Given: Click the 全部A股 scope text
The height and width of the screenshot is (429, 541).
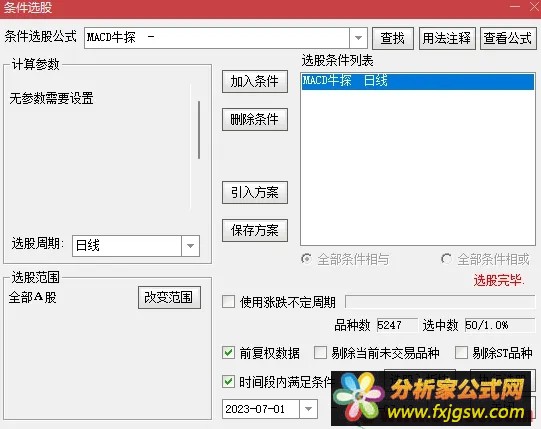Looking at the screenshot, I should click(32, 297).
